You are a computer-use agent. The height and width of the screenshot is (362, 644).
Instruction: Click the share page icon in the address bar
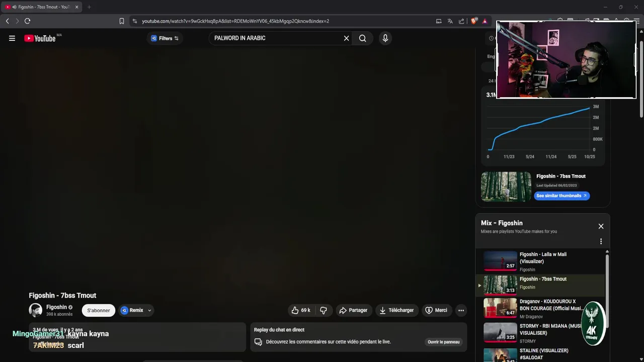(461, 21)
